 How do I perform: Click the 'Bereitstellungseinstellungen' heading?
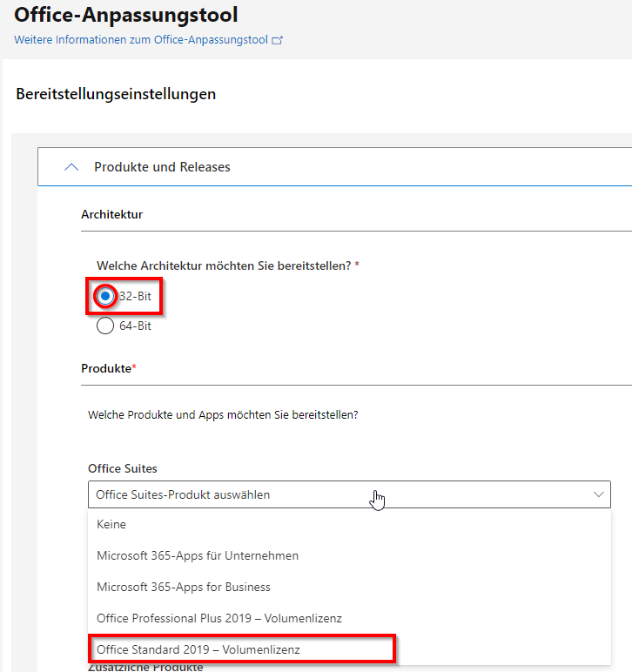point(116,94)
